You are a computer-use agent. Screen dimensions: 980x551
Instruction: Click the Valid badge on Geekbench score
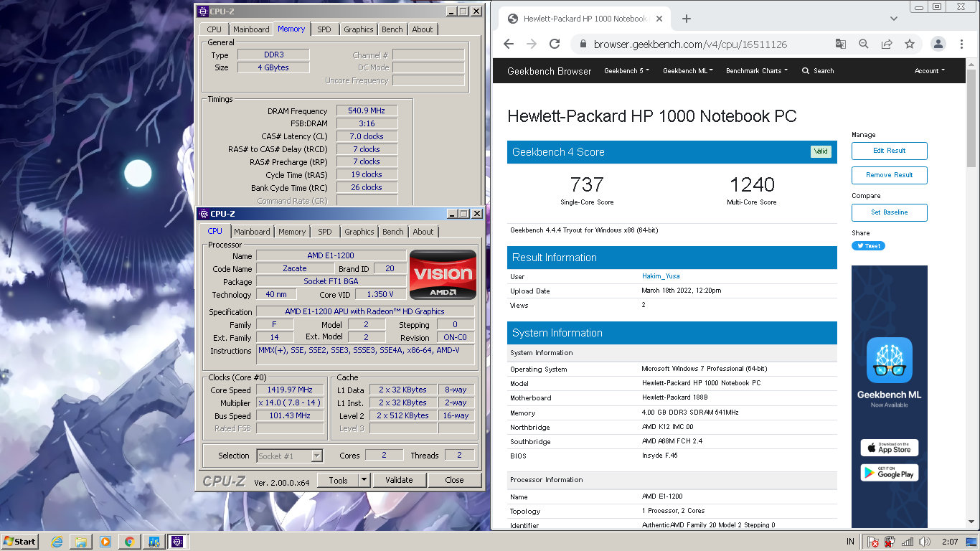tap(821, 151)
